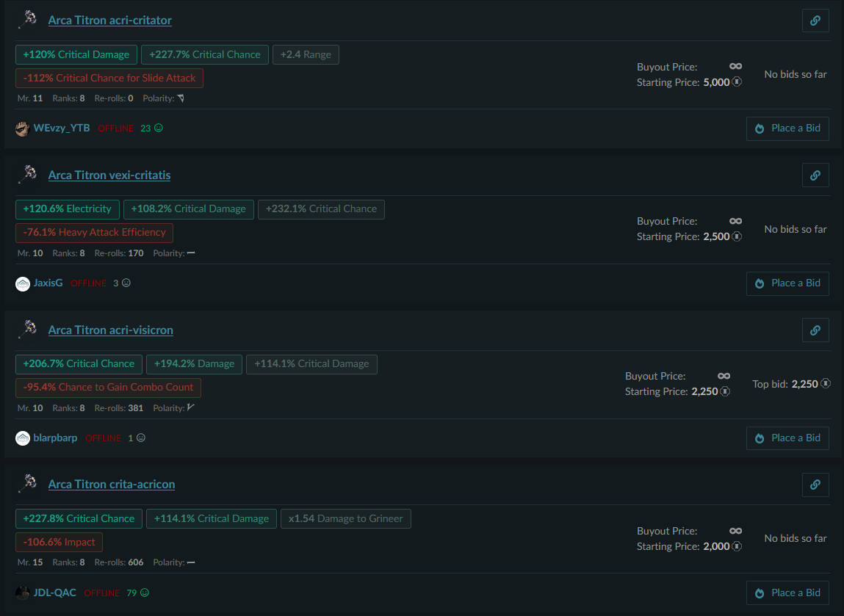
Task: Click platinum icon beside 2,000 starting price
Action: point(737,546)
